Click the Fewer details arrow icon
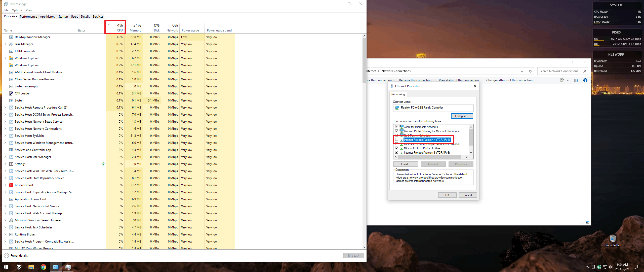This screenshot has width=644, height=272. point(7,256)
